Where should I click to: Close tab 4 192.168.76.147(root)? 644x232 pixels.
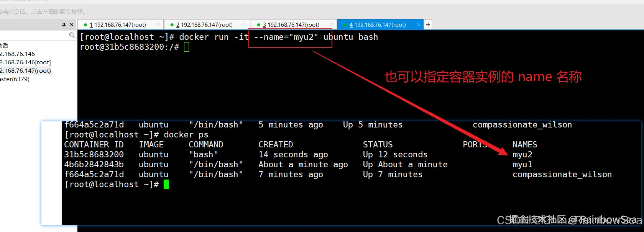[x=418, y=25]
